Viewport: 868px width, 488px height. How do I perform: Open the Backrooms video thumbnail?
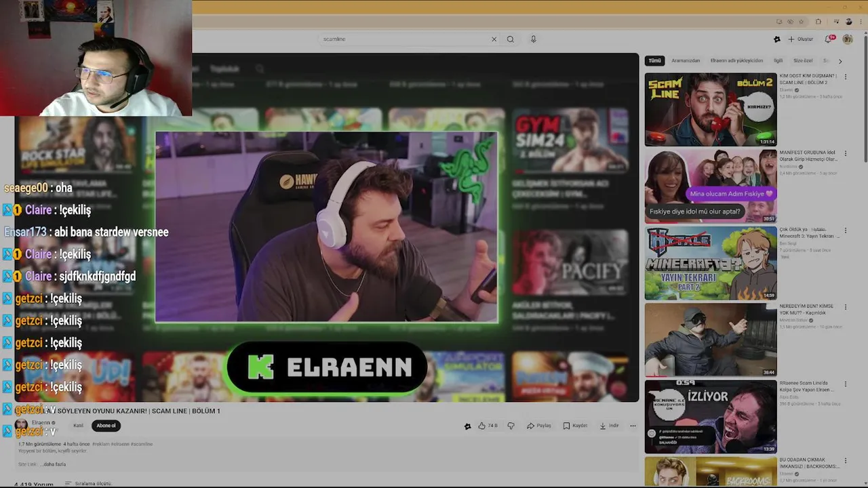click(711, 472)
